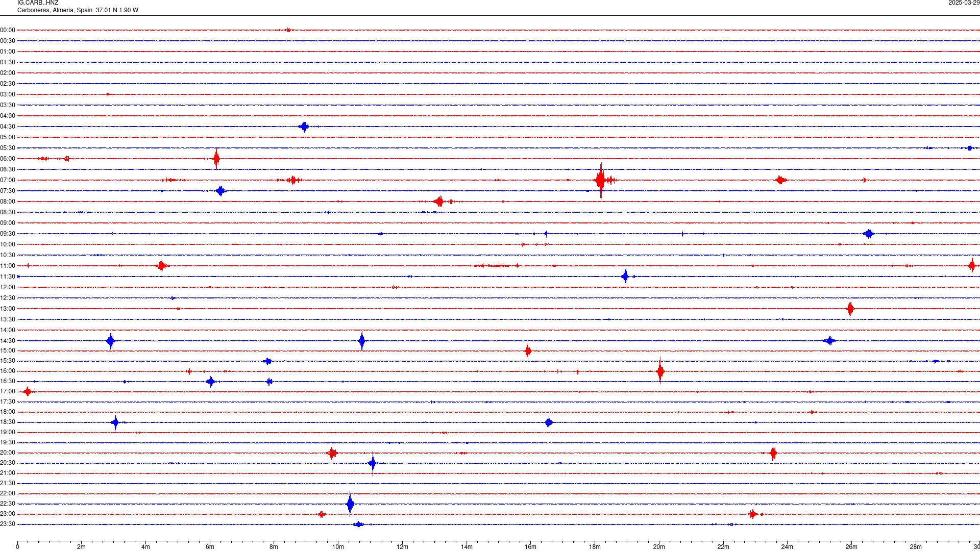Select the 23:30 time row label
Viewport: 980px width, 551px height.
[x=8, y=524]
